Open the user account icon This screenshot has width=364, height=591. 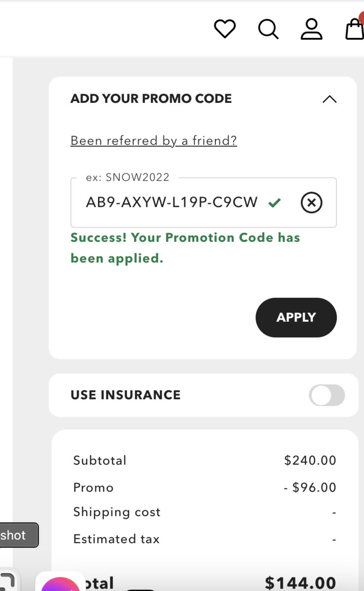[x=311, y=29]
